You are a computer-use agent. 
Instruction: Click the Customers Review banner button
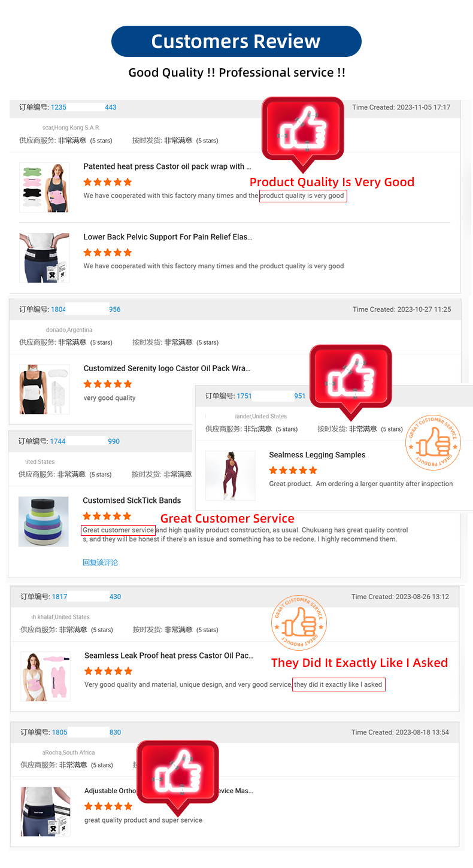click(x=236, y=41)
